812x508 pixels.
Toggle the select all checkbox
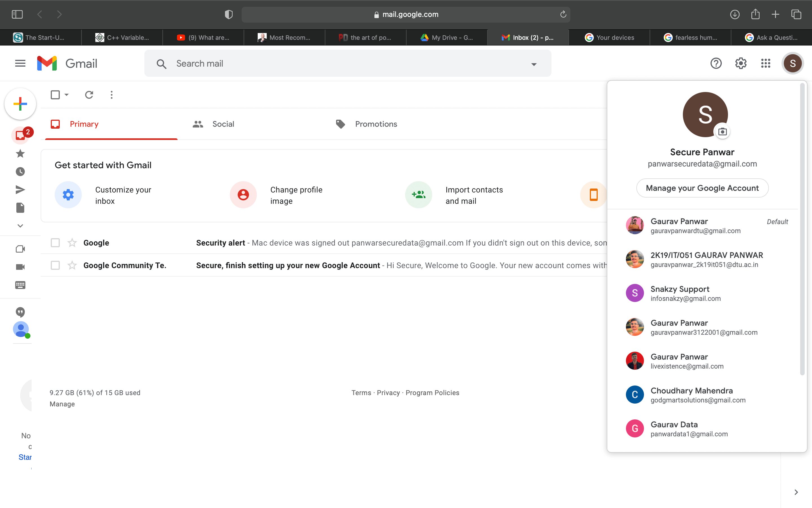[x=55, y=95]
